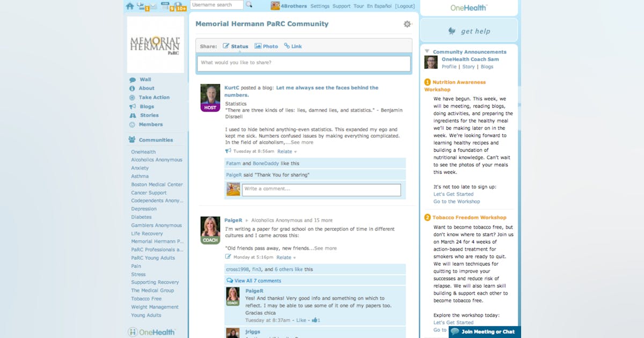Select the Status tab in the Share bar
The width and height of the screenshot is (644, 338).
tap(236, 46)
